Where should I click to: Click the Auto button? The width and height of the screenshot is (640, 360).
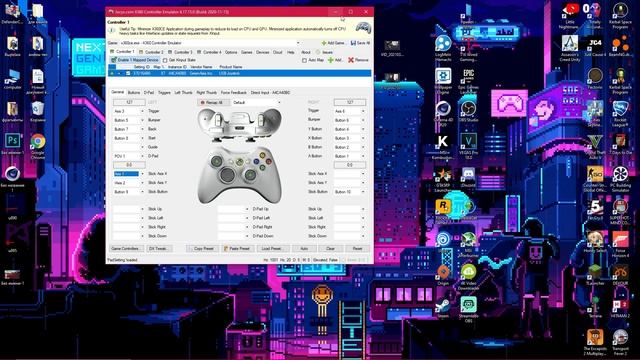(304, 248)
